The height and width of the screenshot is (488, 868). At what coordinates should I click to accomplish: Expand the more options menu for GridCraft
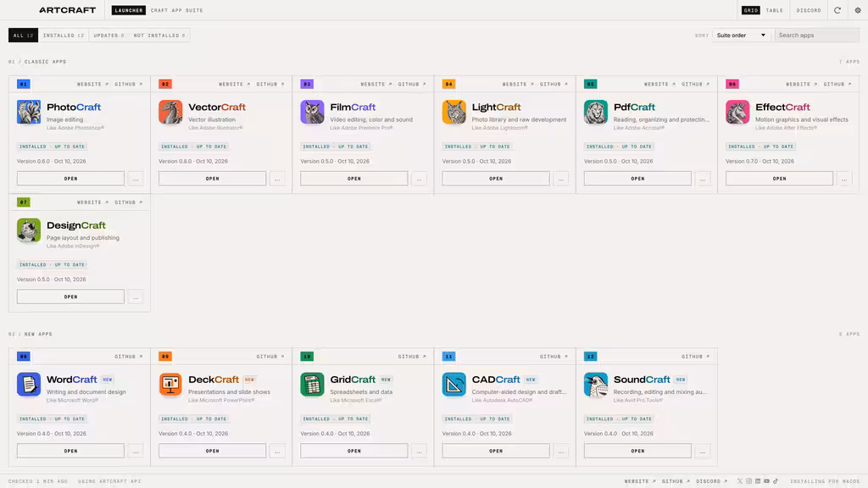point(419,451)
